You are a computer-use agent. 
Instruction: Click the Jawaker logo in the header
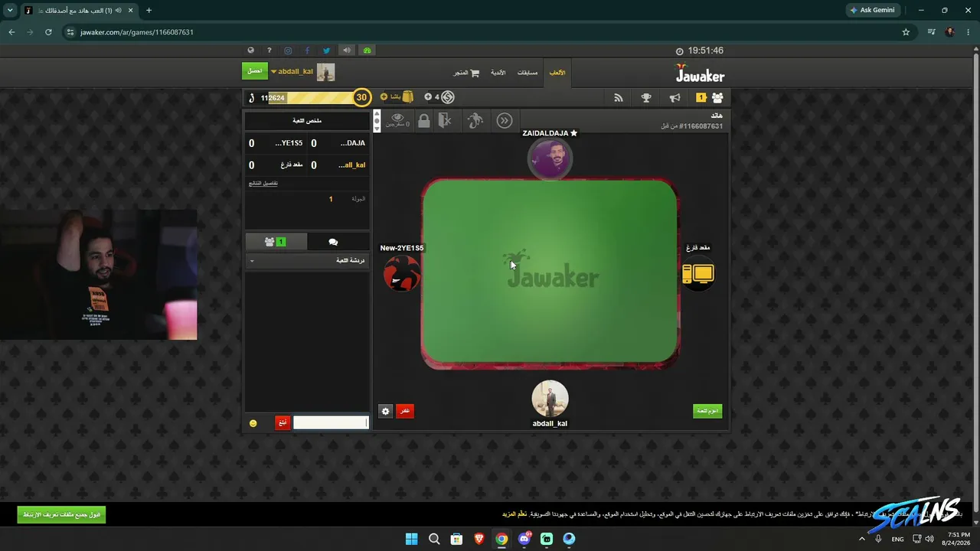click(x=700, y=73)
